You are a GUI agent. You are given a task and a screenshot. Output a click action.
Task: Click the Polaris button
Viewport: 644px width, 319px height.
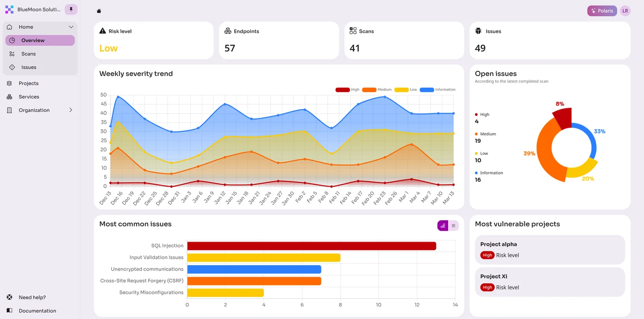point(602,11)
